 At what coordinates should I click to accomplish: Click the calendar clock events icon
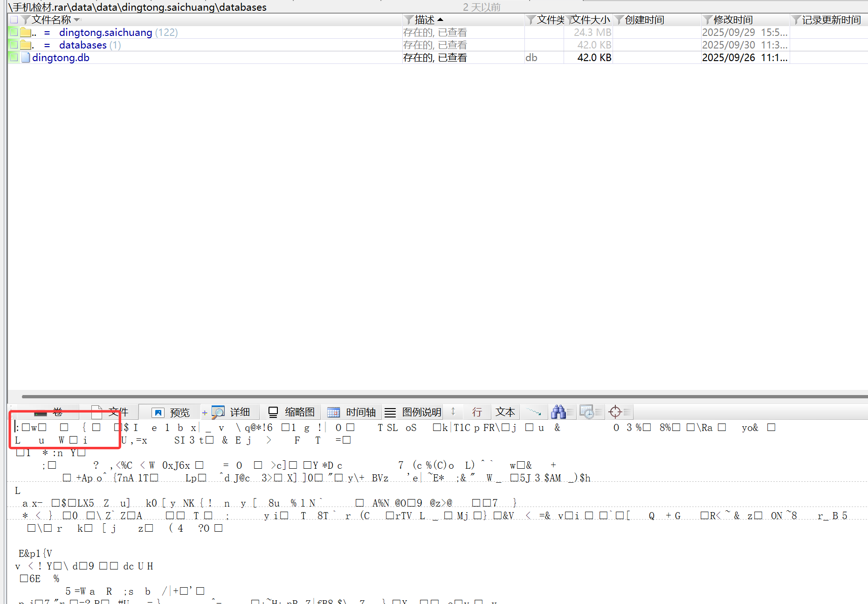coord(586,412)
